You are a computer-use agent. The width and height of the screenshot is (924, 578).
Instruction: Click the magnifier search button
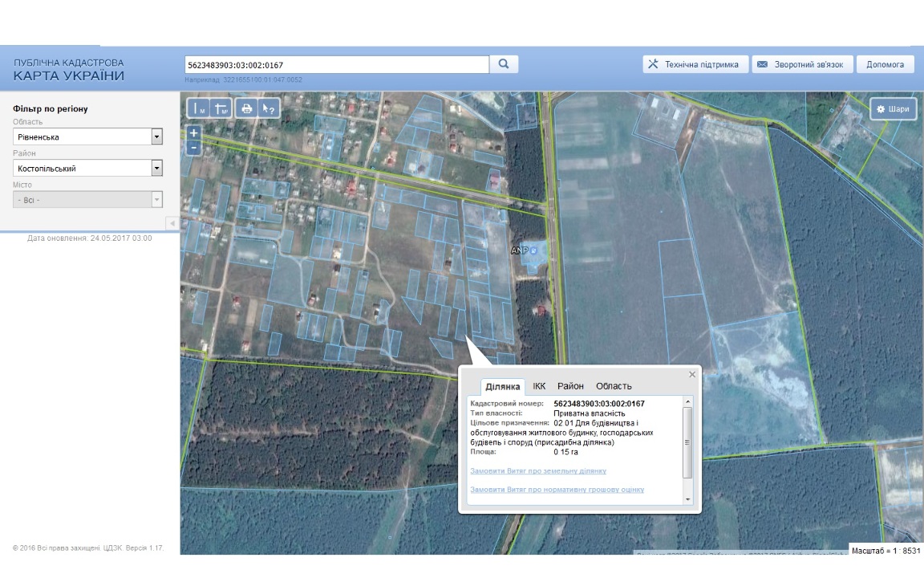click(x=504, y=64)
